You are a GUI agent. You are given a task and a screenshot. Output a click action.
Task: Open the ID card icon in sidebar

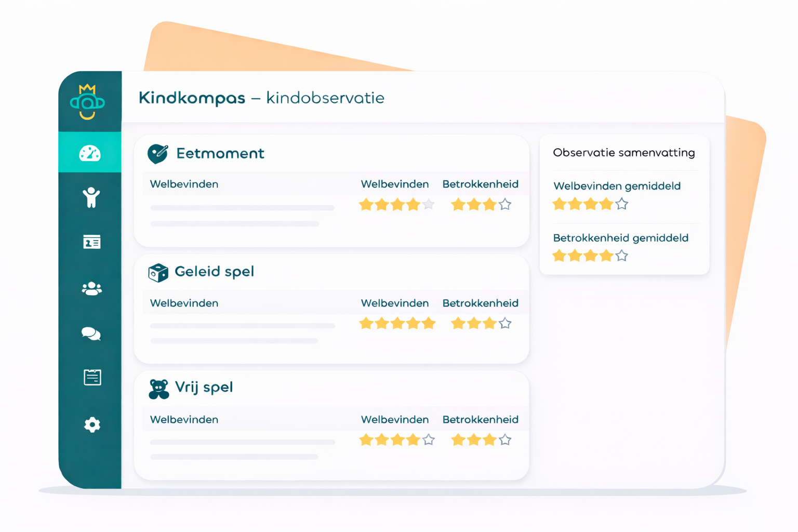pyautogui.click(x=92, y=242)
